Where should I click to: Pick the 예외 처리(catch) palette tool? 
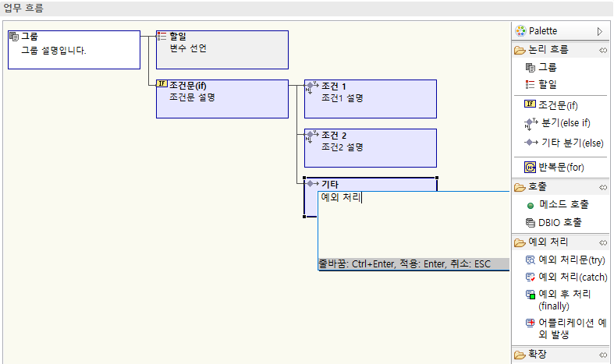click(566, 277)
